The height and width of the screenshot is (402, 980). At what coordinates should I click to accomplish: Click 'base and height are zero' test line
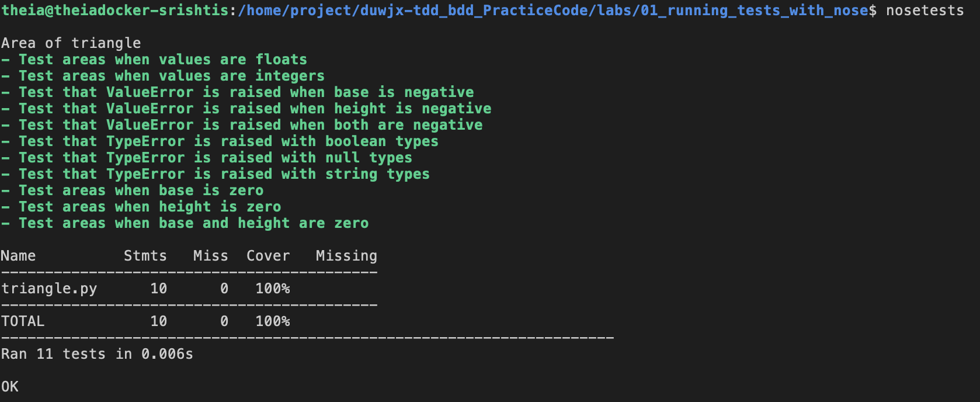[185, 223]
